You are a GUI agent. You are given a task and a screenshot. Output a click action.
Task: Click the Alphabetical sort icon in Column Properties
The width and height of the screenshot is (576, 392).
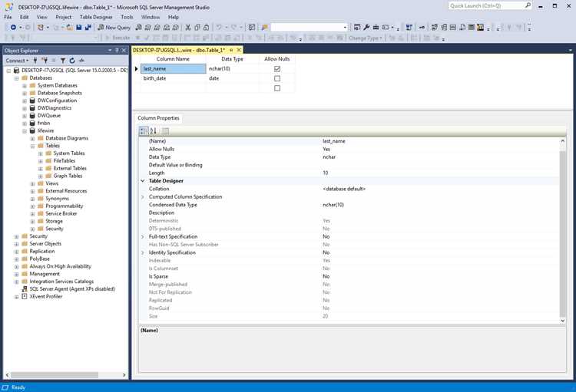154,130
